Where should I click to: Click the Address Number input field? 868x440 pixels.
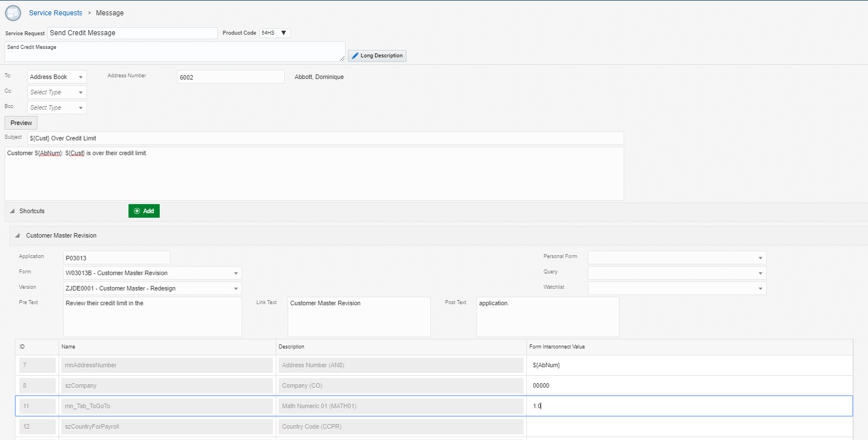click(x=231, y=77)
